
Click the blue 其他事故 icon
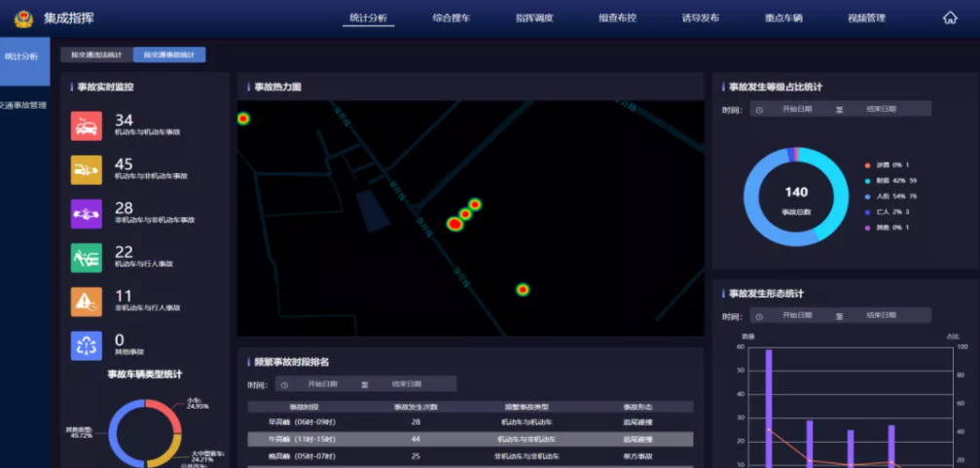coord(86,345)
